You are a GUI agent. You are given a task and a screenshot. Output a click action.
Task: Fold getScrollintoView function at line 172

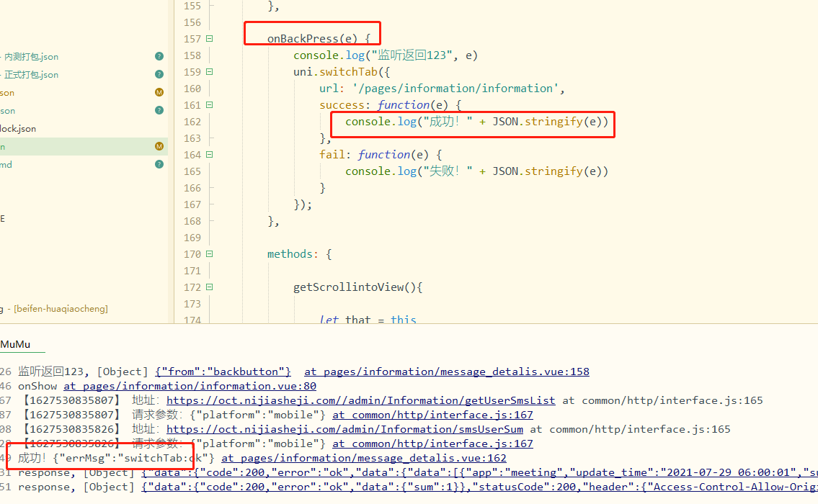pos(210,287)
